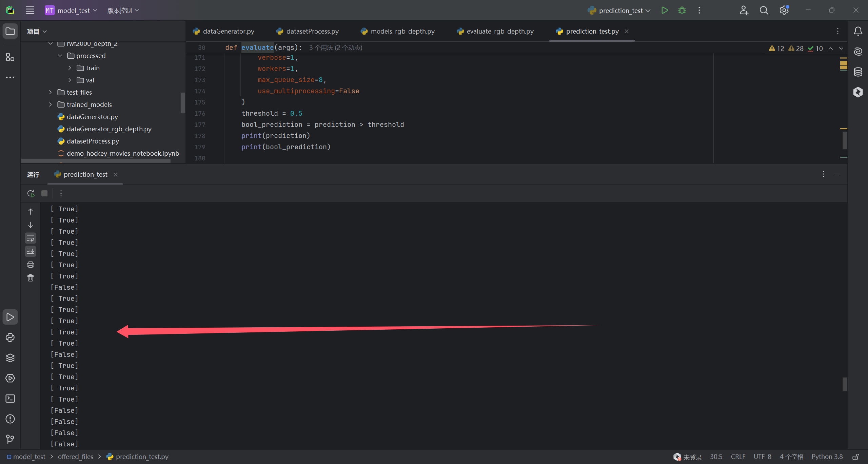Expand the train folder

point(70,68)
